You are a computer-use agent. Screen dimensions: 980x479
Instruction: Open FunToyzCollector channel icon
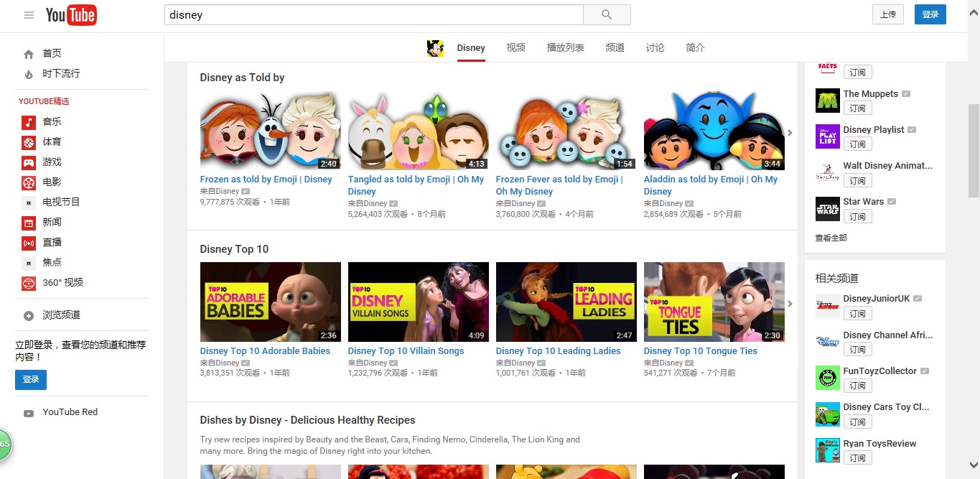[828, 378]
